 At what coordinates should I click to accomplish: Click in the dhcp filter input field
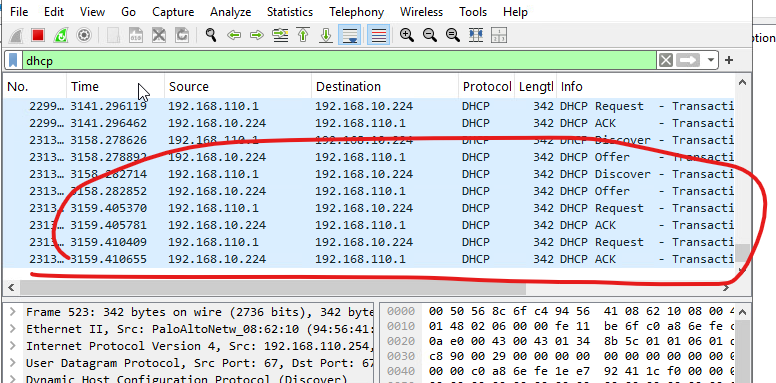pyautogui.click(x=339, y=60)
